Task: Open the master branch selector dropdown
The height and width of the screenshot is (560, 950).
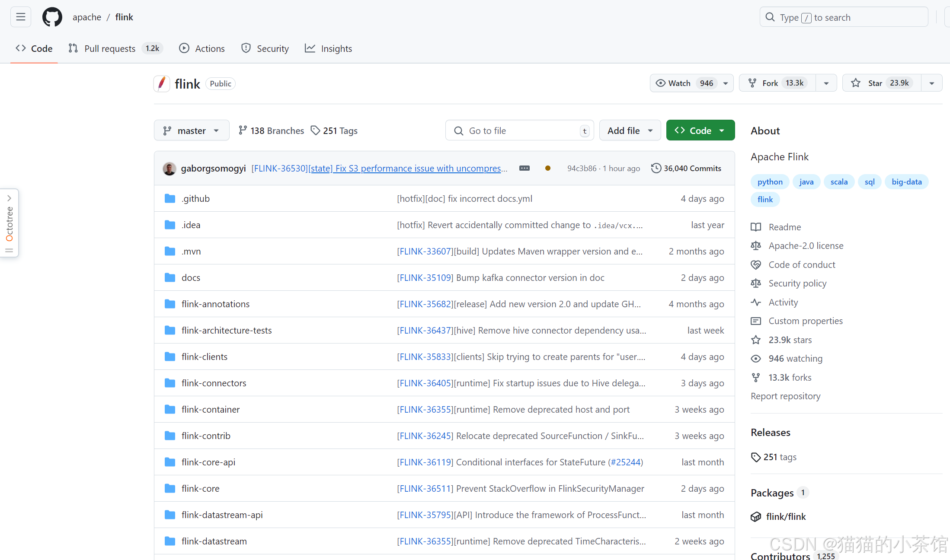Action: point(192,130)
